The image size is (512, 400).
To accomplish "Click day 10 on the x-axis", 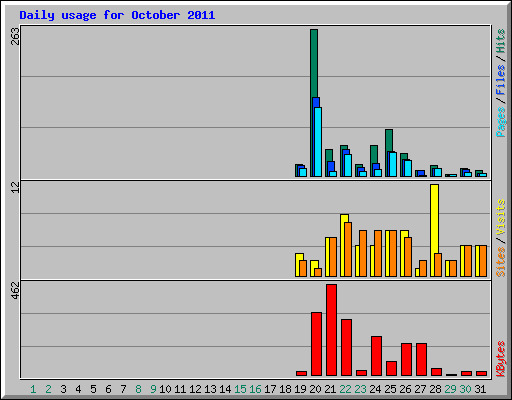I will click(x=165, y=389).
